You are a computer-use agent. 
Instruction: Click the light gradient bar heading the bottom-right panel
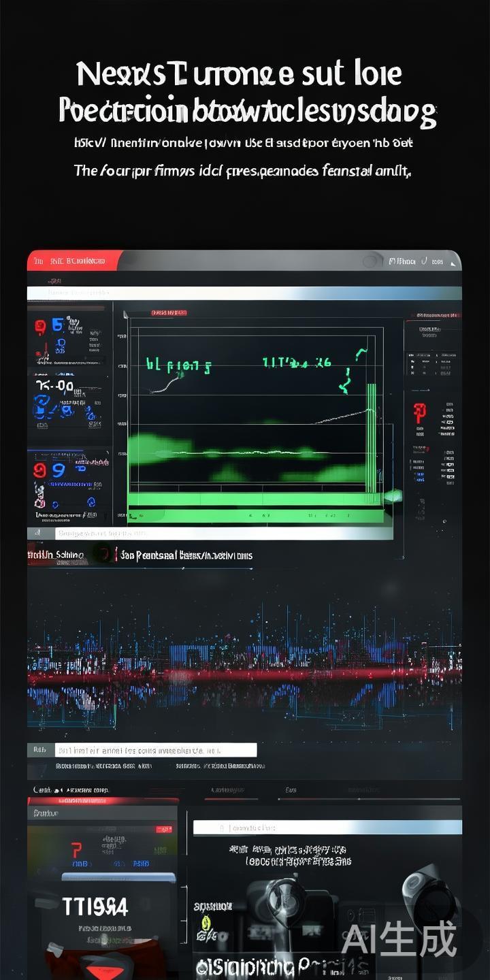click(x=327, y=828)
